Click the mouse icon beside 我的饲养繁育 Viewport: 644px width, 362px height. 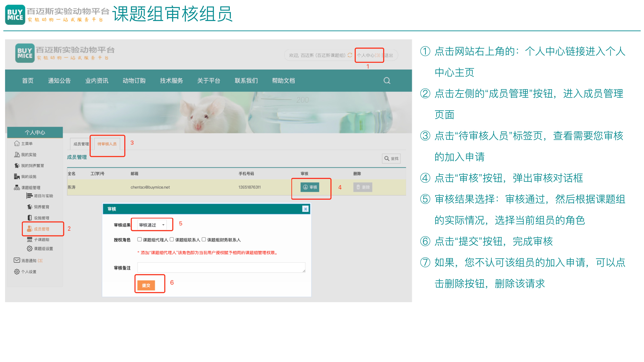(17, 165)
